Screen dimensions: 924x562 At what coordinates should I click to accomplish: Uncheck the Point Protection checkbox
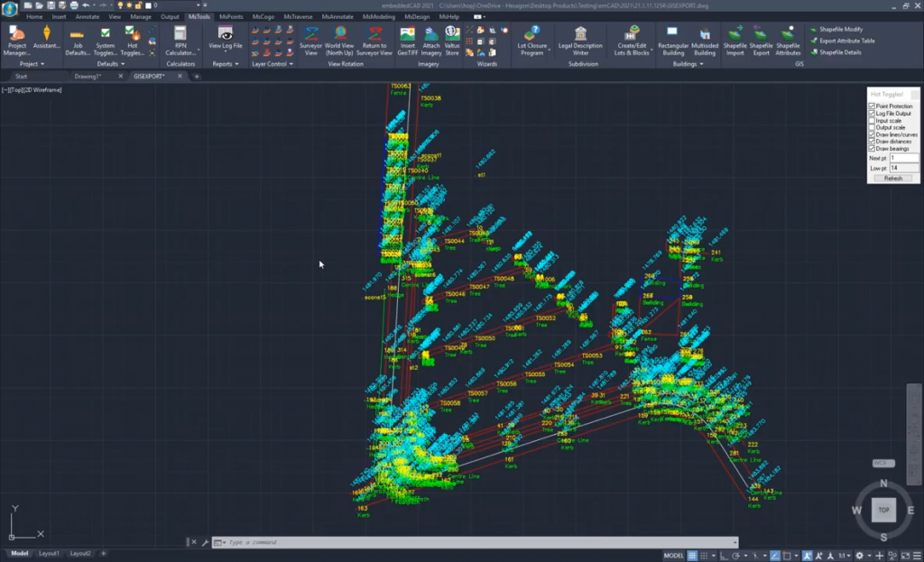click(x=872, y=106)
